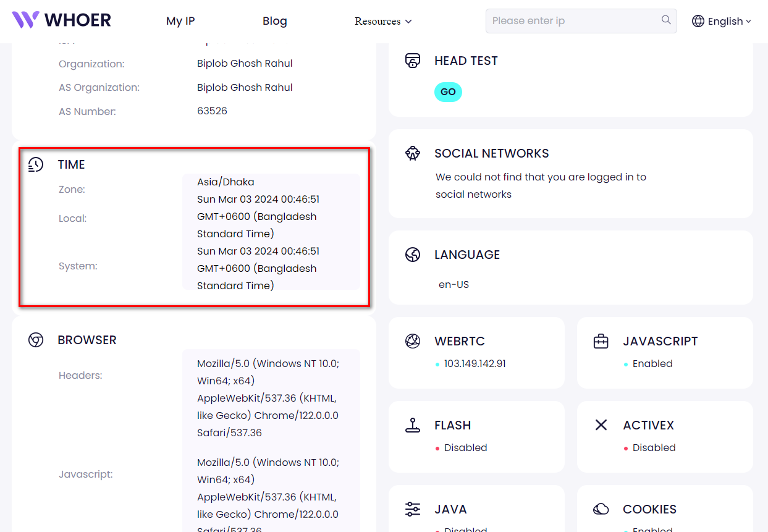The height and width of the screenshot is (532, 768).
Task: Click the WHOER logo
Action: (62, 20)
